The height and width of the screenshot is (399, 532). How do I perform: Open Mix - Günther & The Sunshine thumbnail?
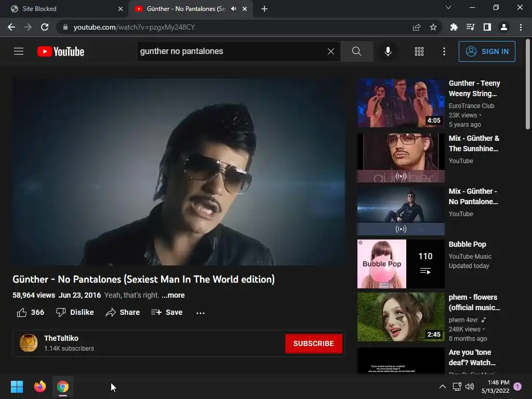(x=401, y=158)
